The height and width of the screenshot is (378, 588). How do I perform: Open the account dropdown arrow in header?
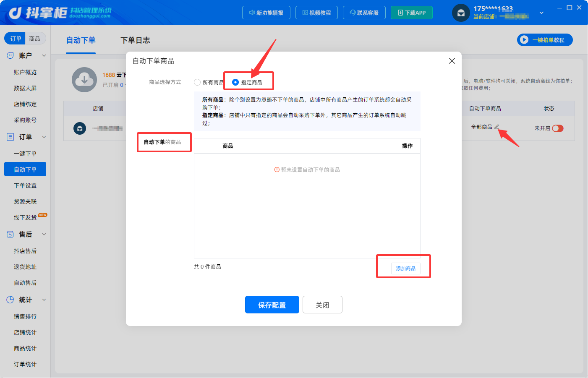[541, 13]
